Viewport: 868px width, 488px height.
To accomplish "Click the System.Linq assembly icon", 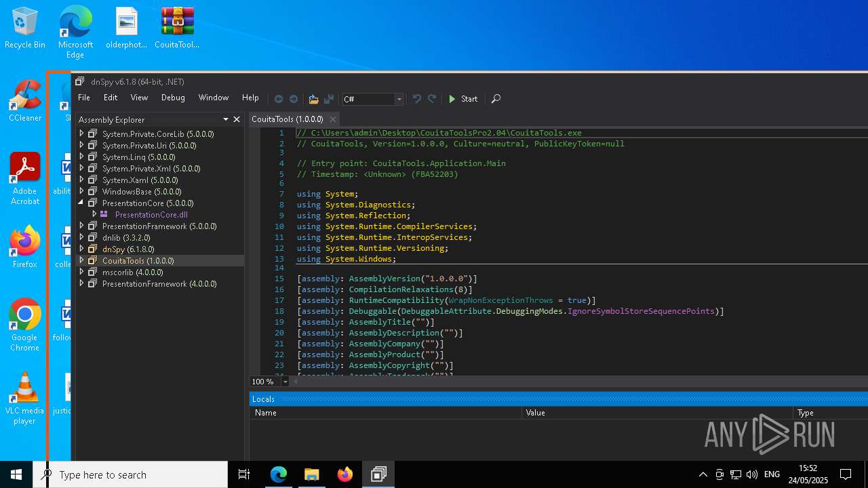I will click(x=93, y=157).
